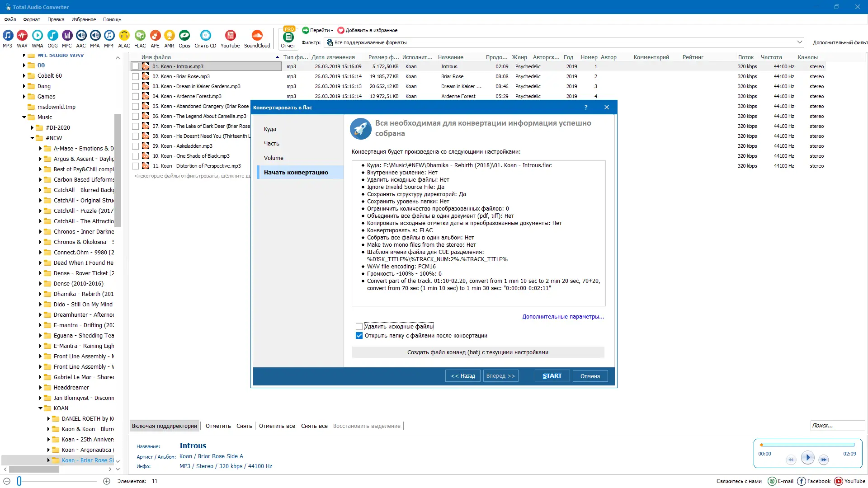The height and width of the screenshot is (488, 868).
Task: Enable deleting source files checkbox
Action: point(359,326)
